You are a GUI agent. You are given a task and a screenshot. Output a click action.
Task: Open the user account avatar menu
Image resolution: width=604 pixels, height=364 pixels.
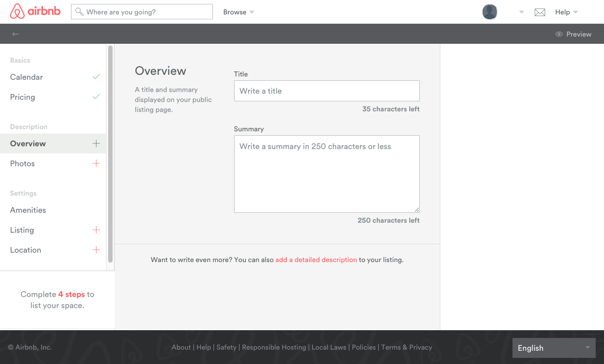click(x=490, y=12)
